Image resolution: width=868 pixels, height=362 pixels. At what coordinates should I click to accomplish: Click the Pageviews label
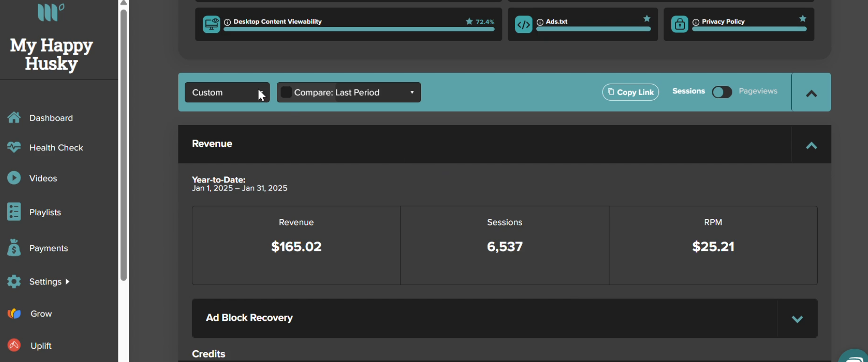tap(758, 91)
